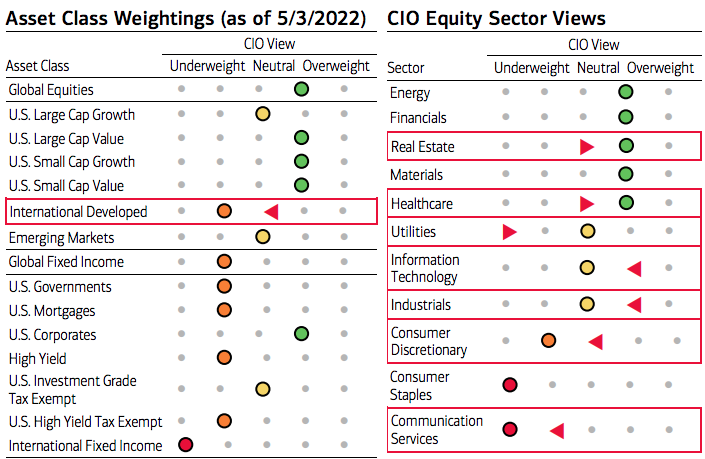Image resolution: width=705 pixels, height=459 pixels.
Task: Select orange underweight dot for Global Fixed Income
Action: tap(224, 261)
